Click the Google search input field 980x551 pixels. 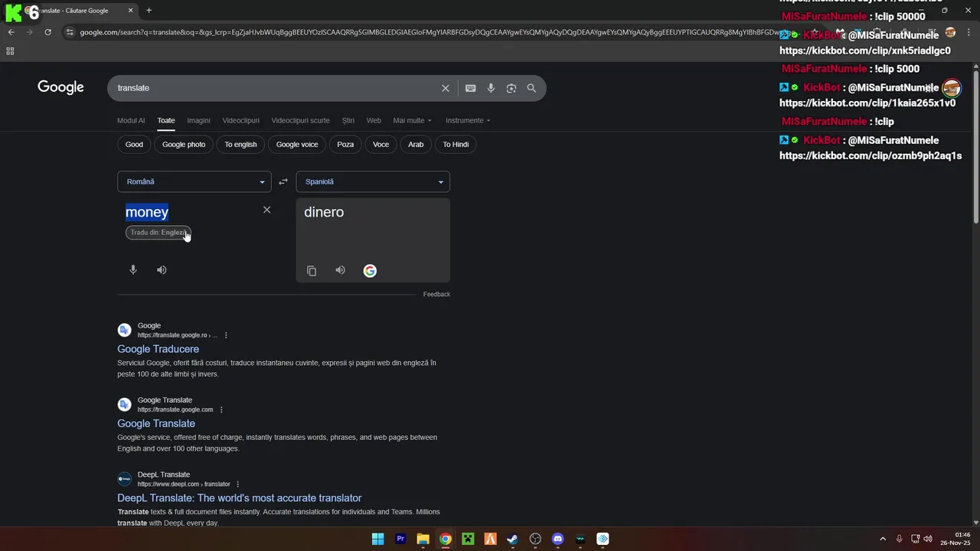[x=276, y=88]
